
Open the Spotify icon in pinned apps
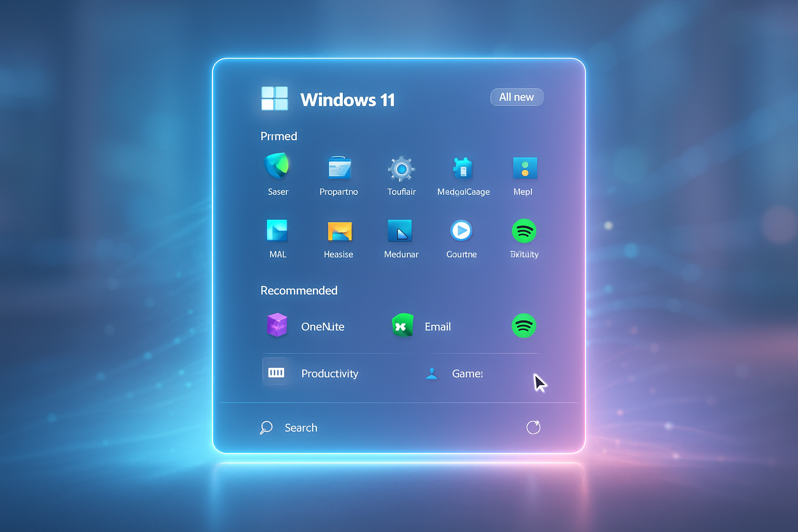(x=524, y=231)
